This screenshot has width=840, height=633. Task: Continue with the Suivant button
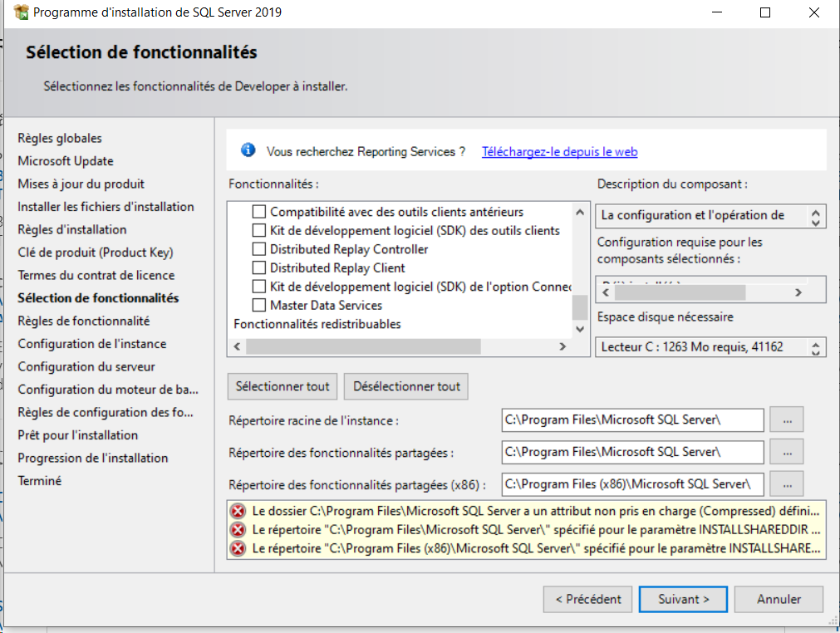point(683,599)
